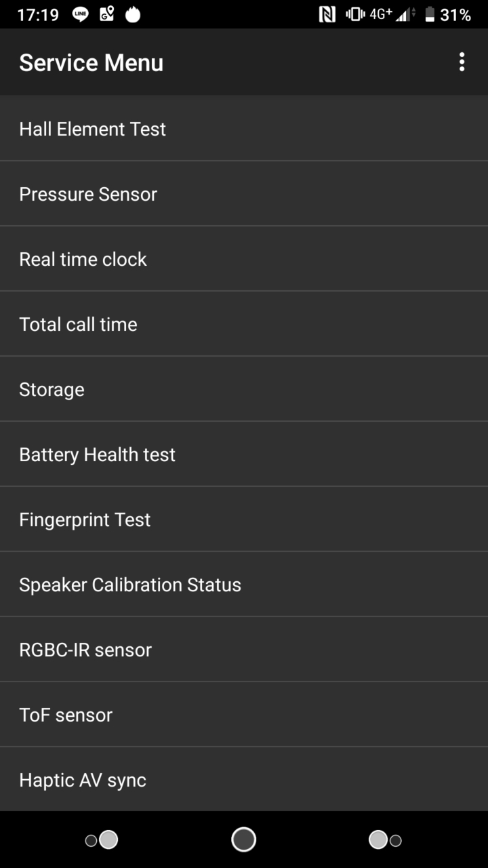The width and height of the screenshot is (488, 868).
Task: Select Real time clock
Action: [x=244, y=259]
